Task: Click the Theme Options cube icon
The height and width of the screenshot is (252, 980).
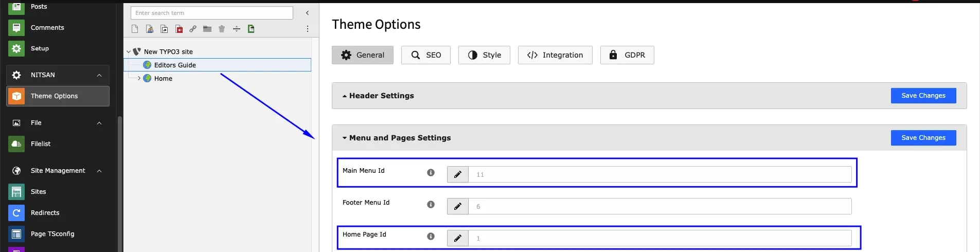Action: point(16,96)
